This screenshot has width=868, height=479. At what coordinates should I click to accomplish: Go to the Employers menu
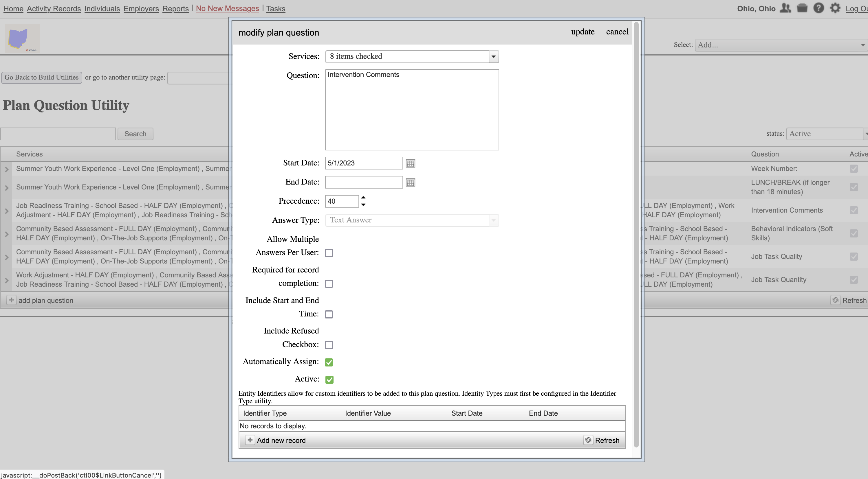pyautogui.click(x=141, y=8)
